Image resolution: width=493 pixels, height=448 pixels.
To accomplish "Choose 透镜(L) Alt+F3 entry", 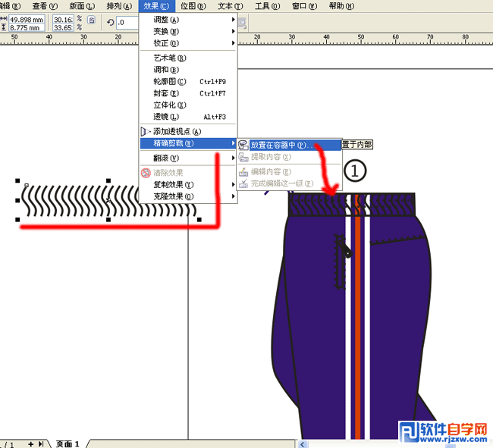I will click(188, 117).
